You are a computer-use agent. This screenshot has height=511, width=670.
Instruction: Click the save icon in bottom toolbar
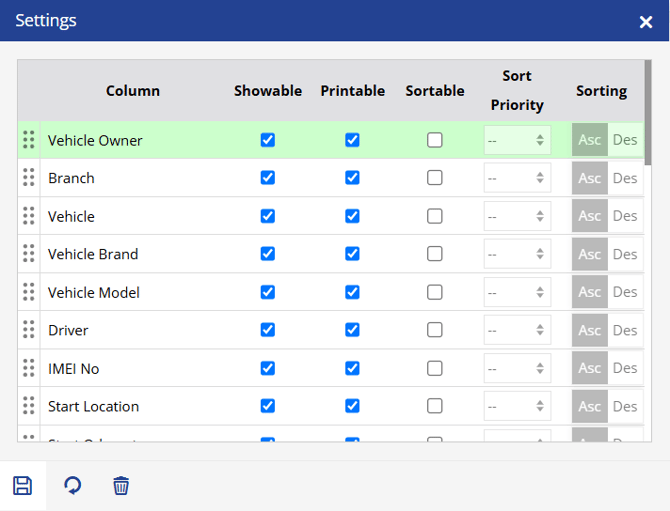click(22, 486)
